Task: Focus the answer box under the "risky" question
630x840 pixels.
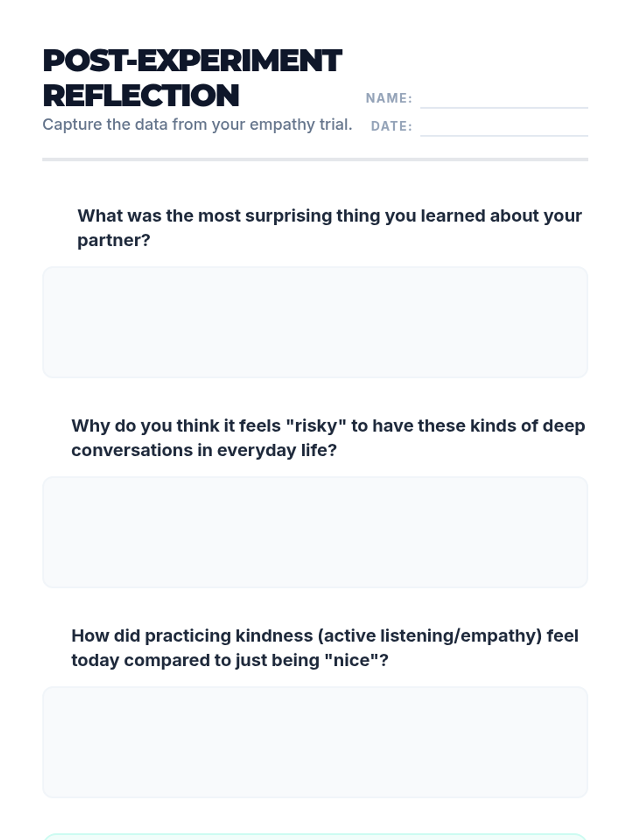Action: (x=315, y=532)
